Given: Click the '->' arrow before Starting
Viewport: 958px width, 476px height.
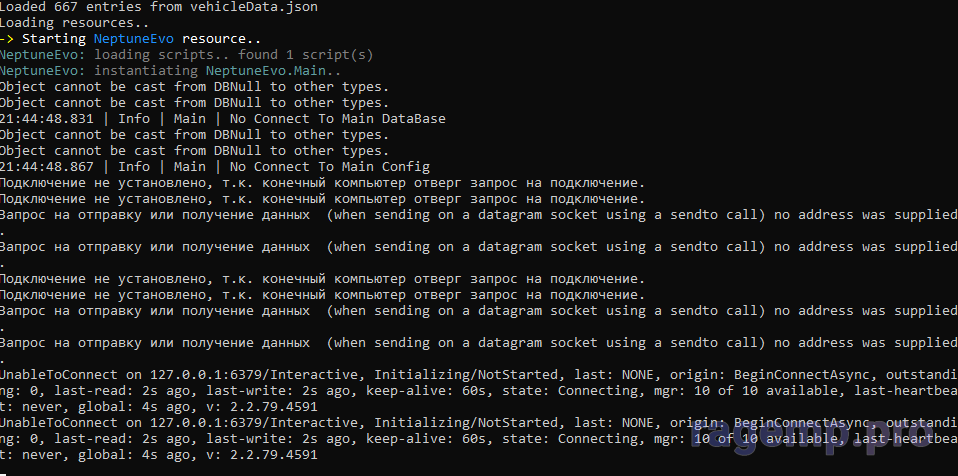Looking at the screenshot, I should [8, 38].
